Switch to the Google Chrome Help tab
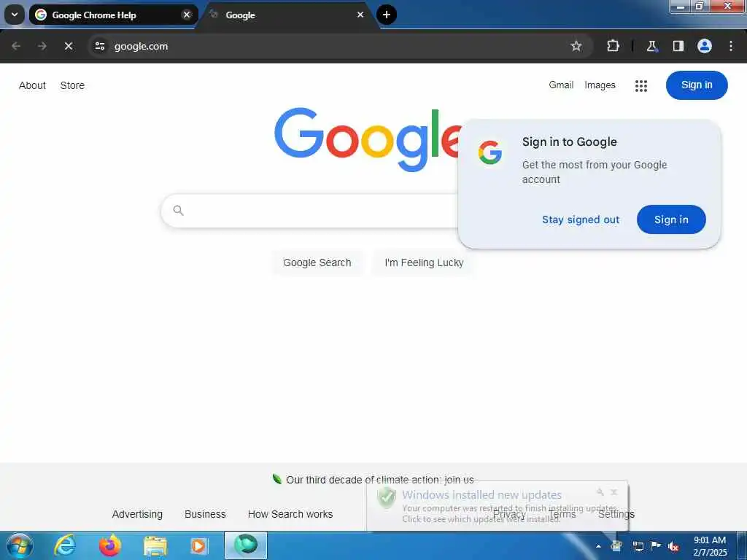Viewport: 747px width, 560px height. click(113, 15)
